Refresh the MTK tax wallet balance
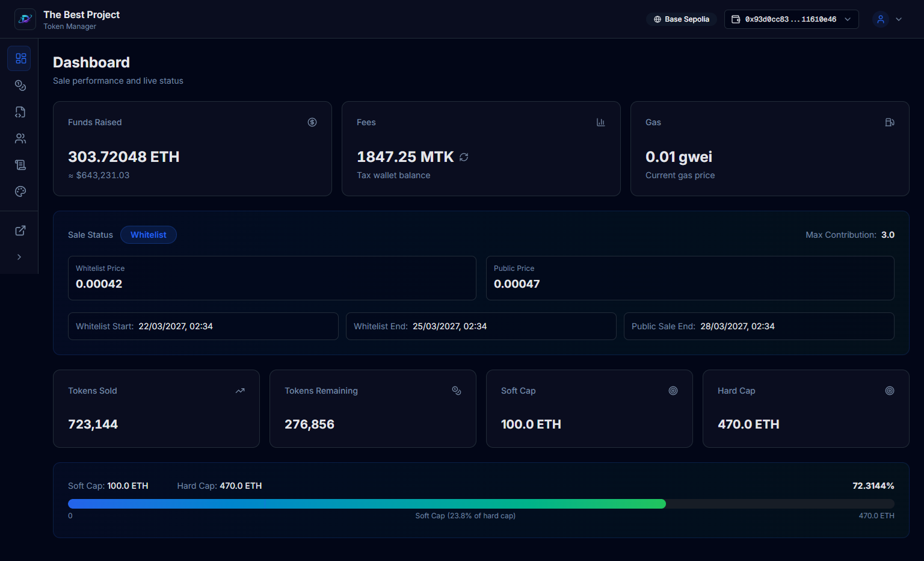The width and height of the screenshot is (924, 561). pos(464,157)
